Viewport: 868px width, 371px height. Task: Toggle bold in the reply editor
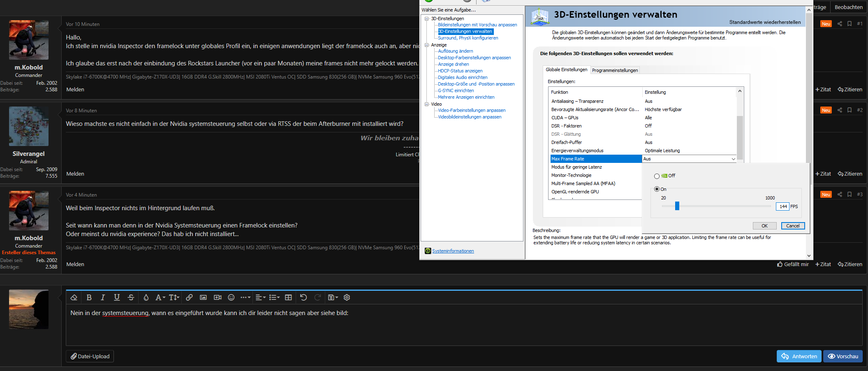[x=89, y=297]
